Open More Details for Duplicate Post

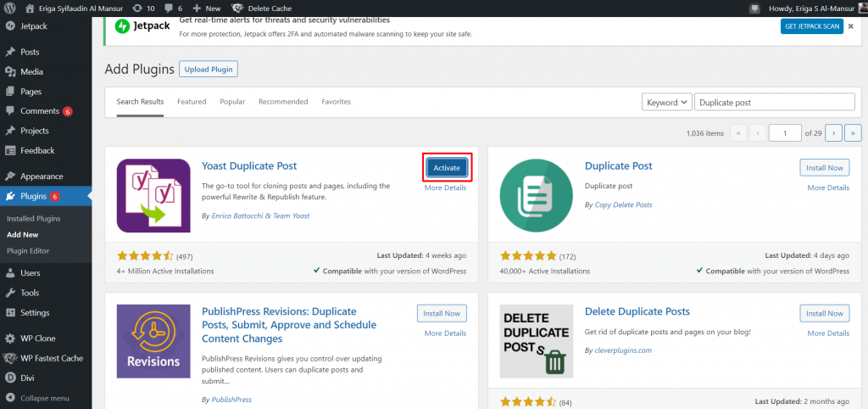click(828, 188)
